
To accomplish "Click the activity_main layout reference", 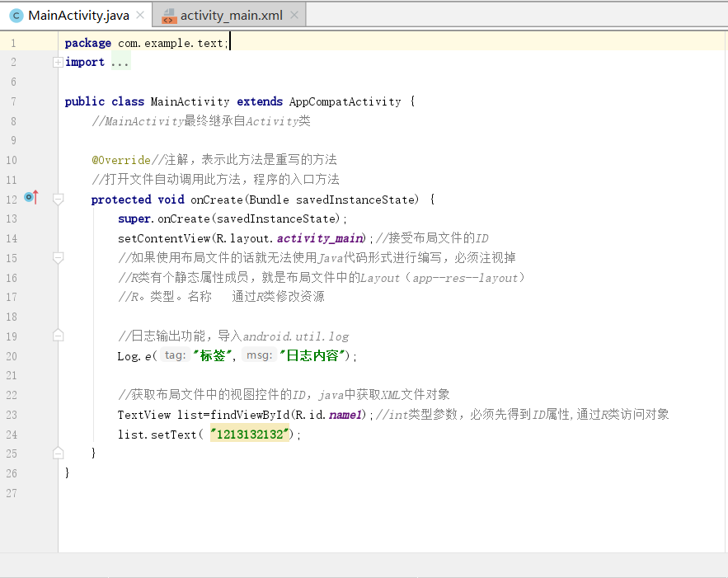I will (x=320, y=238).
